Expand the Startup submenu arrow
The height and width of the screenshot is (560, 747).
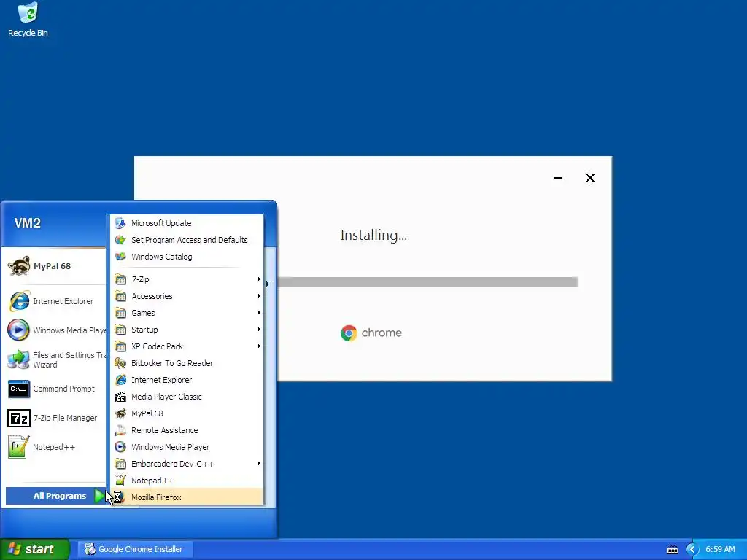[x=259, y=330]
